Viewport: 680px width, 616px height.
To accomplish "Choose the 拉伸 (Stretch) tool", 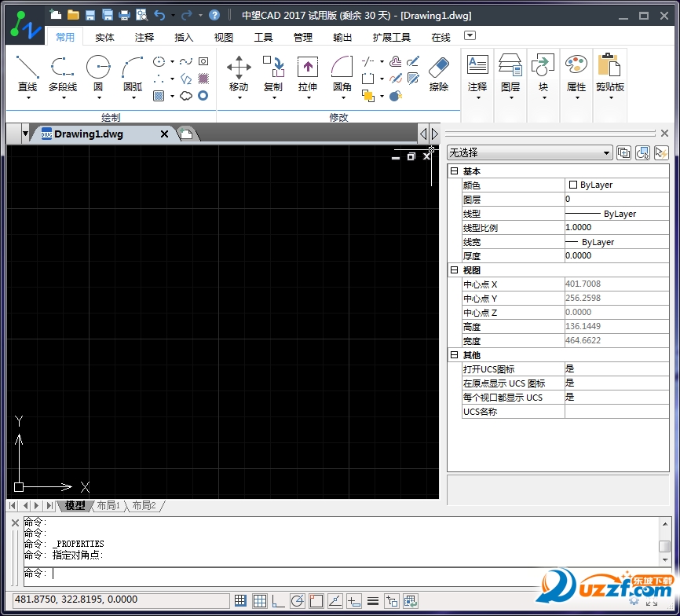I will pyautogui.click(x=308, y=68).
